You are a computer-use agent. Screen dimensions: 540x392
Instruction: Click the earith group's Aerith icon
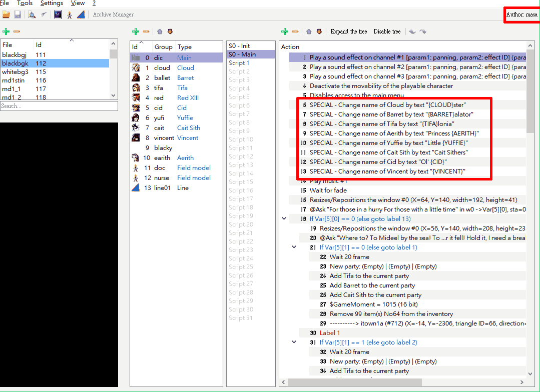point(136,157)
